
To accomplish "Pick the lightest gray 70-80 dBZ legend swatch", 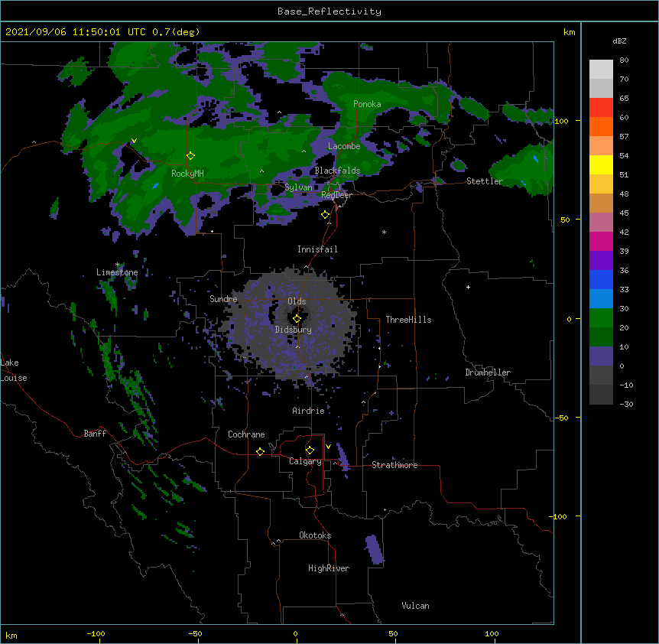I will (601, 70).
